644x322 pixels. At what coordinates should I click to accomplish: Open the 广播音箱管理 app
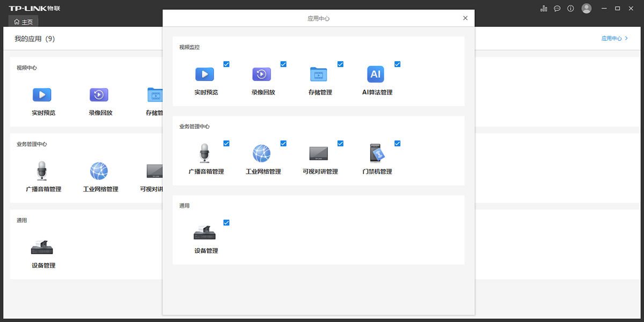pyautogui.click(x=204, y=153)
